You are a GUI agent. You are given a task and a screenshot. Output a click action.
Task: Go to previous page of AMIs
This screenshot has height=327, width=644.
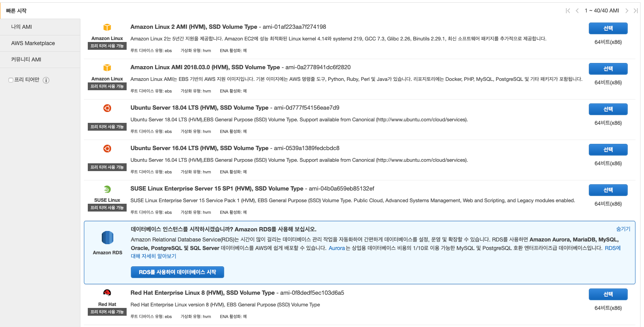[x=577, y=11]
